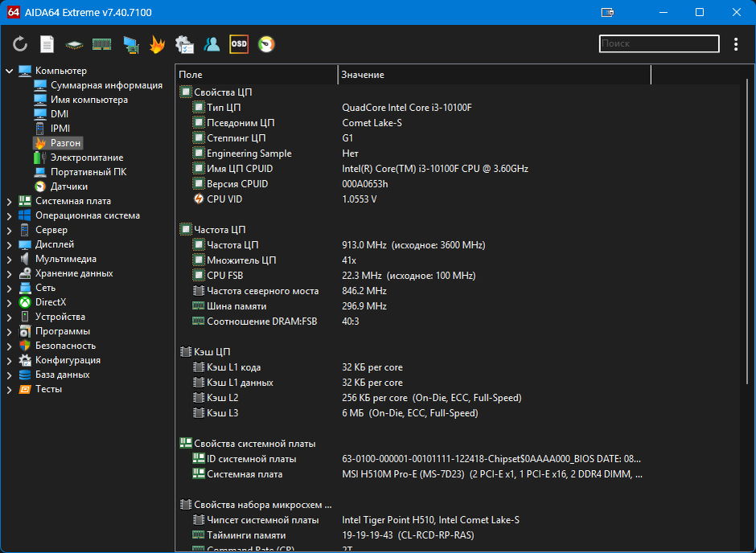
Task: Open the CPU chip tool in toolbar
Action: [74, 45]
